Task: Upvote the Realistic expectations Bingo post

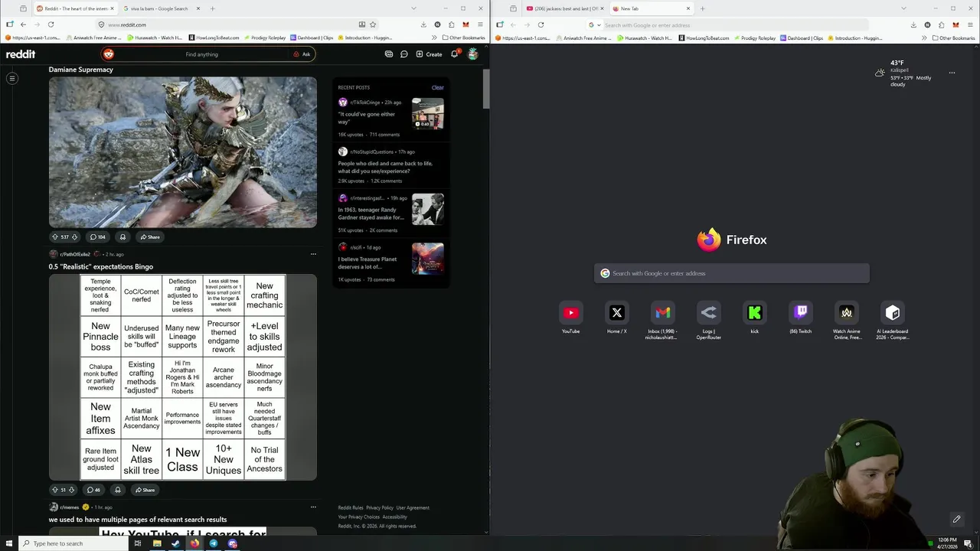Action: [54, 490]
